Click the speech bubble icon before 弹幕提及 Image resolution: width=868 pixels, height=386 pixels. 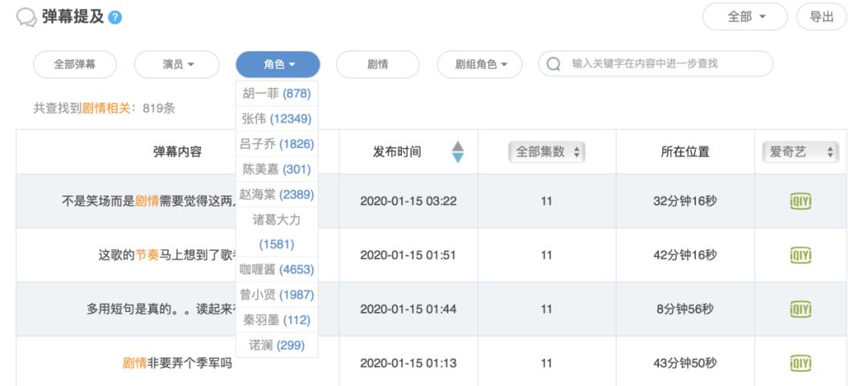pyautogui.click(x=26, y=17)
